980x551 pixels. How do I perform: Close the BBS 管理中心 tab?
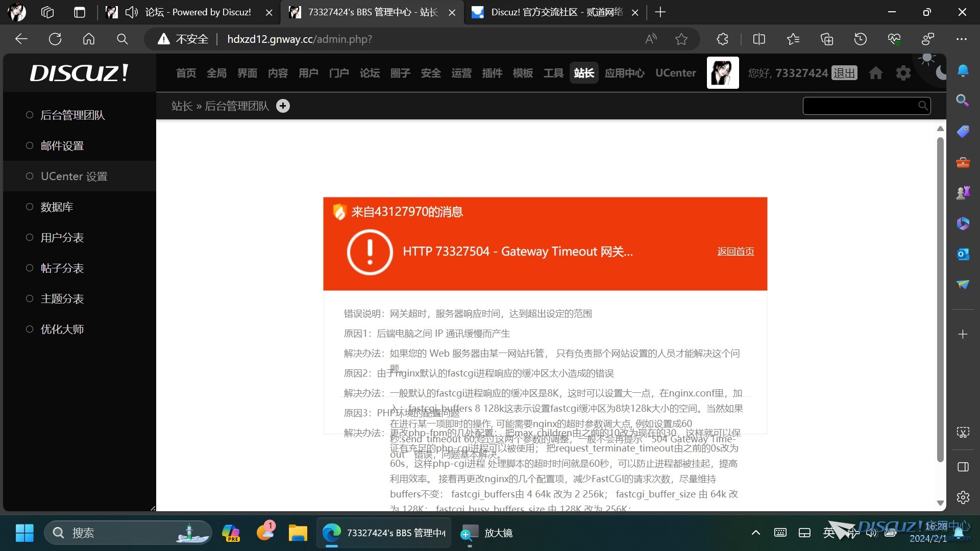tap(452, 13)
